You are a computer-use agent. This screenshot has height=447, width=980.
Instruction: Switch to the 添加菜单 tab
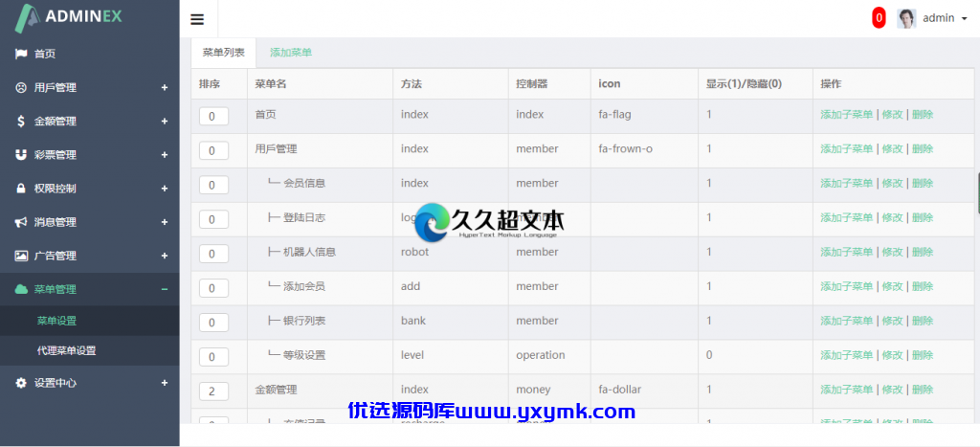pos(291,54)
